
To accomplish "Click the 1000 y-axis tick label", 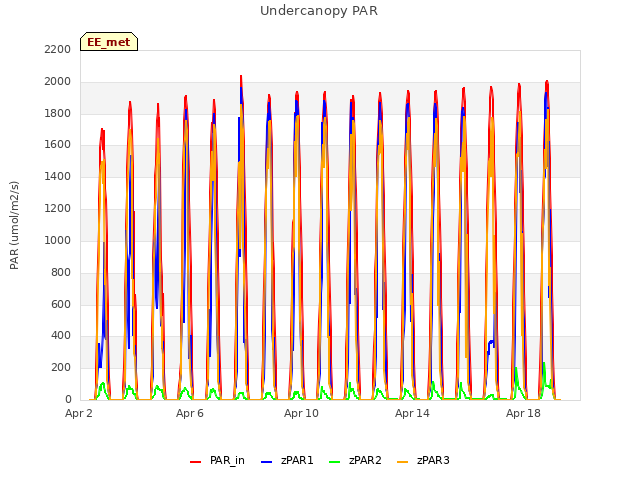I will click(58, 240).
